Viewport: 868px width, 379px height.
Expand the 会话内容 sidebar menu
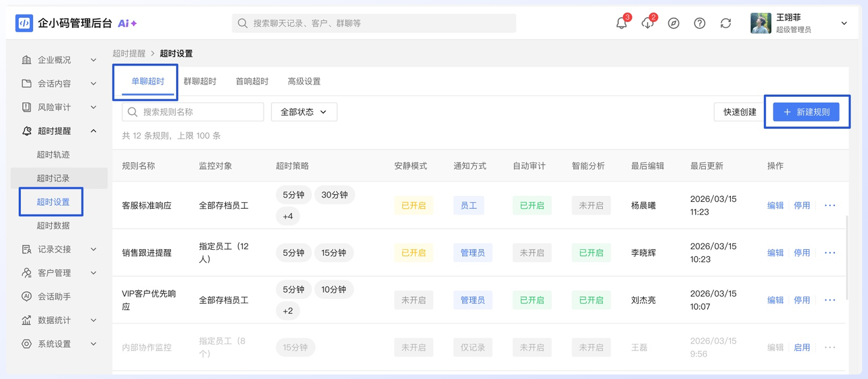point(59,84)
